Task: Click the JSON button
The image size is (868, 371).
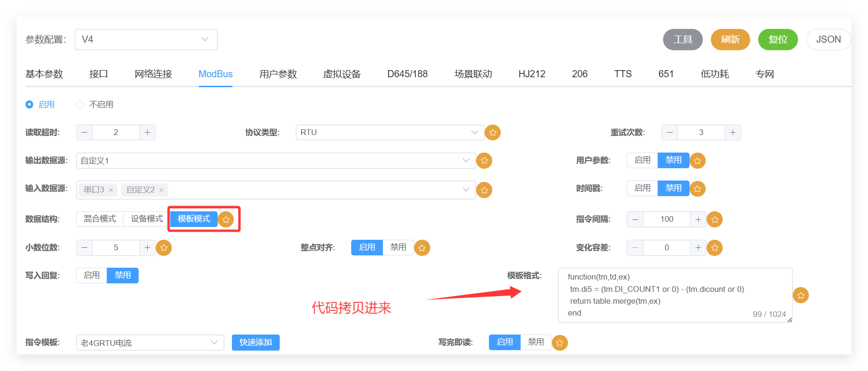Action: point(828,39)
